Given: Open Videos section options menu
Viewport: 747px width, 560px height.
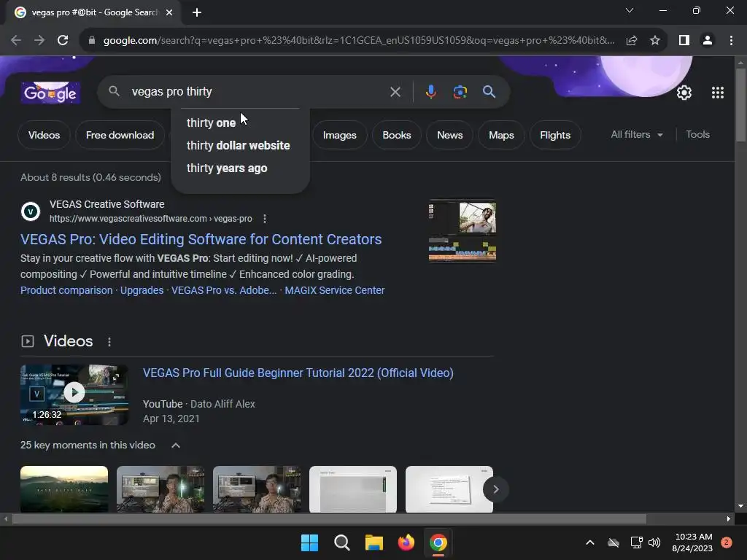Looking at the screenshot, I should (109, 342).
